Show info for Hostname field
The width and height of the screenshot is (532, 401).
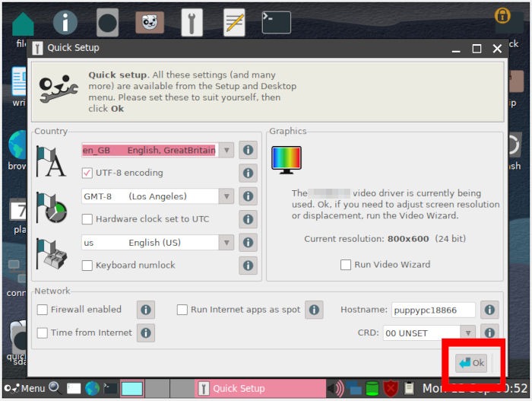pos(489,310)
